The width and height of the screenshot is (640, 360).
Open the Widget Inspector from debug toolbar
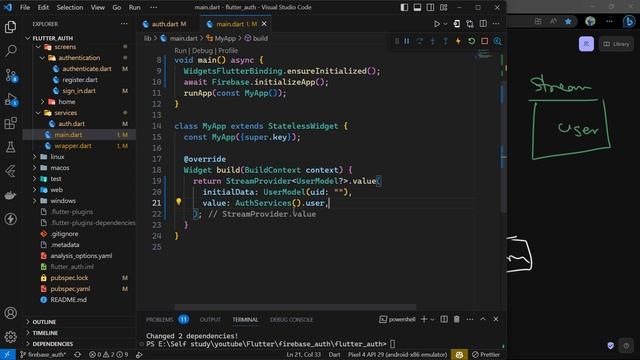(x=498, y=41)
